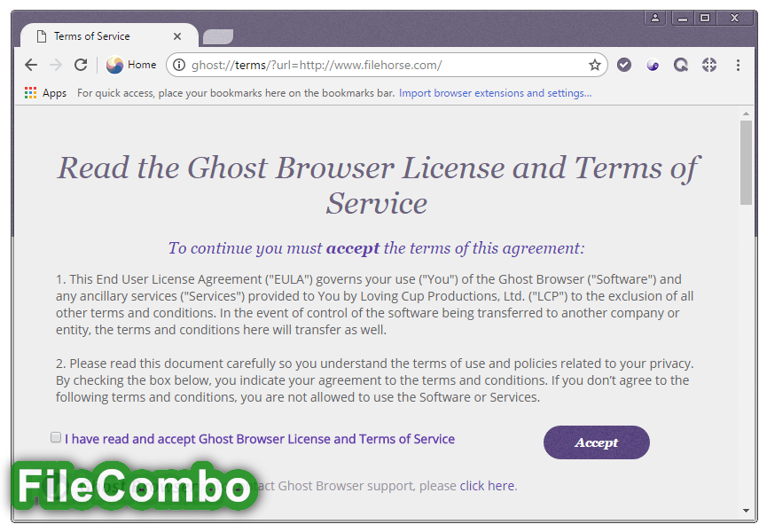
Task: Click the Q-shaped extension icon
Action: pos(680,65)
